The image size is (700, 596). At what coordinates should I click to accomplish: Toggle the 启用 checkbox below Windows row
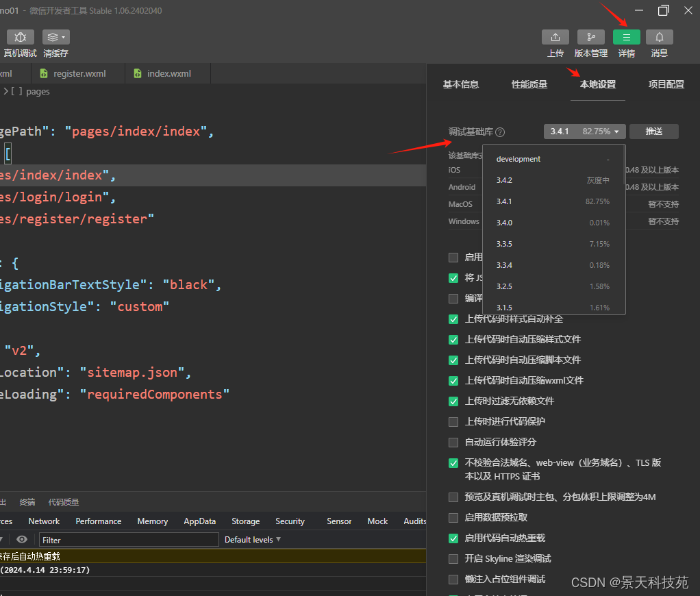coord(453,258)
